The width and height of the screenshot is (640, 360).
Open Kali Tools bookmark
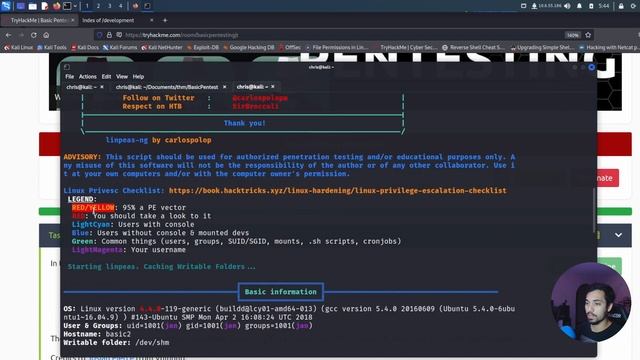(52, 47)
